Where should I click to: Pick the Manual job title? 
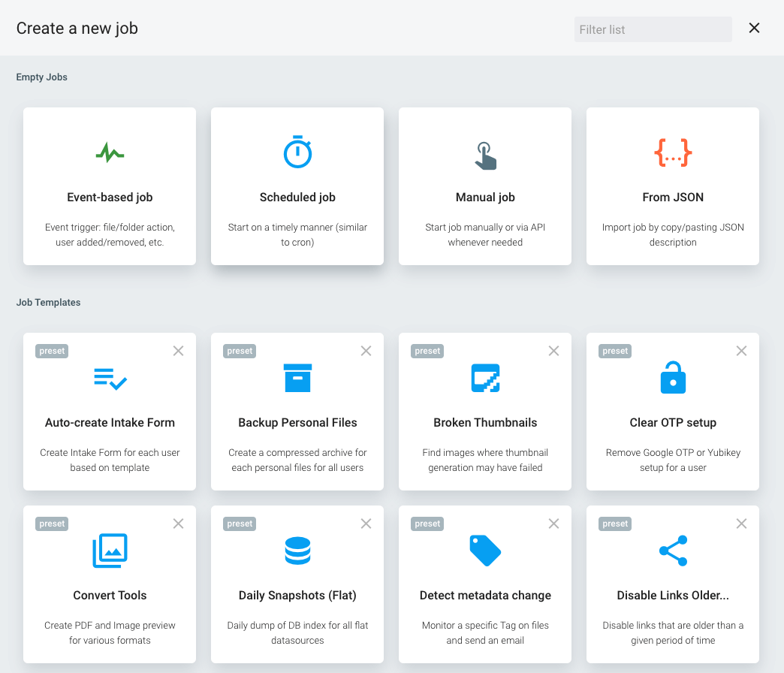(485, 198)
